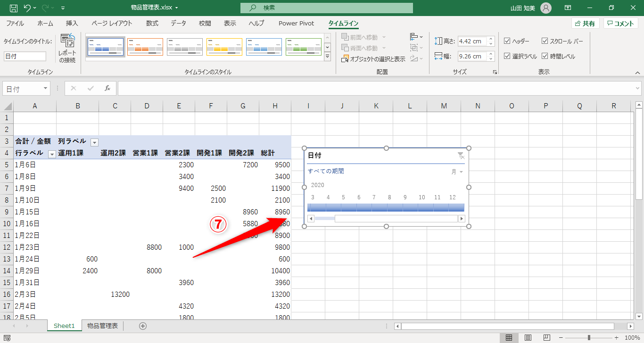
Task: Zoom out with the minus button
Action: click(x=561, y=337)
